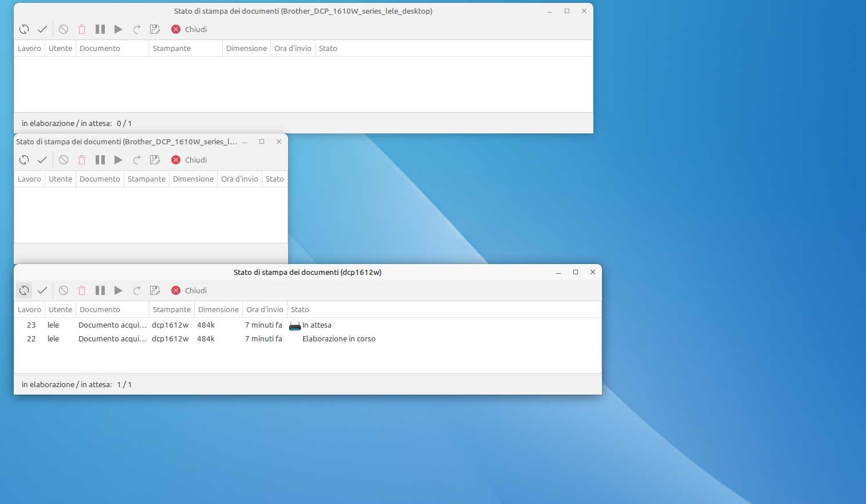Image resolution: width=866 pixels, height=504 pixels.
Task: Toggle completed jobs checkmark in middle Brother window
Action: point(42,160)
